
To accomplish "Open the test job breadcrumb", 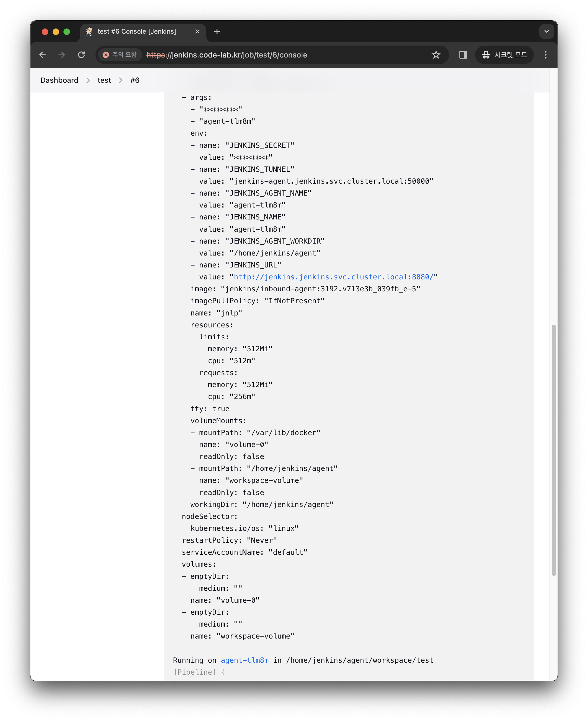I will (x=104, y=80).
